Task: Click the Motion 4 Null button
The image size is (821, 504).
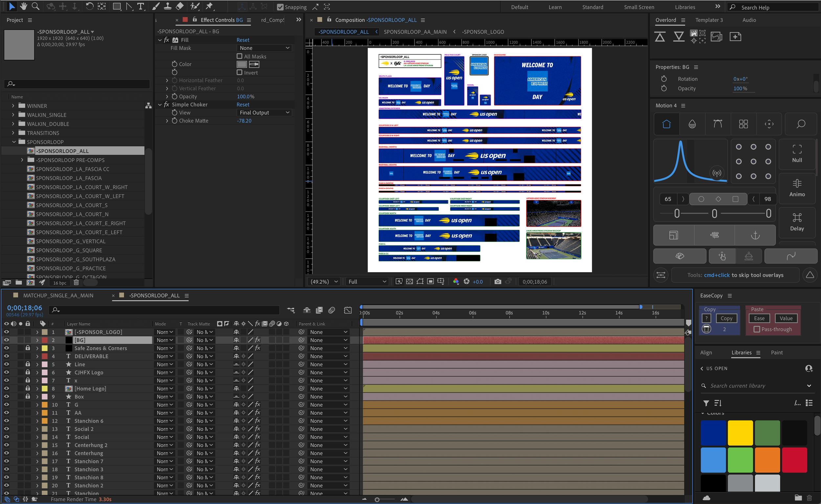Action: tap(797, 154)
